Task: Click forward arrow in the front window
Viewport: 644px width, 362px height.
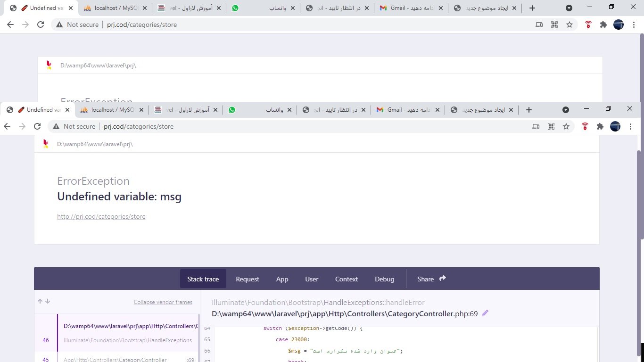Action: tap(22, 126)
